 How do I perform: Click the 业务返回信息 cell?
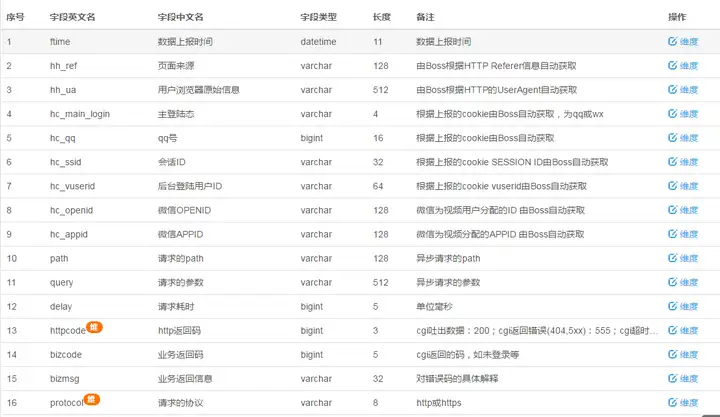coord(185,379)
